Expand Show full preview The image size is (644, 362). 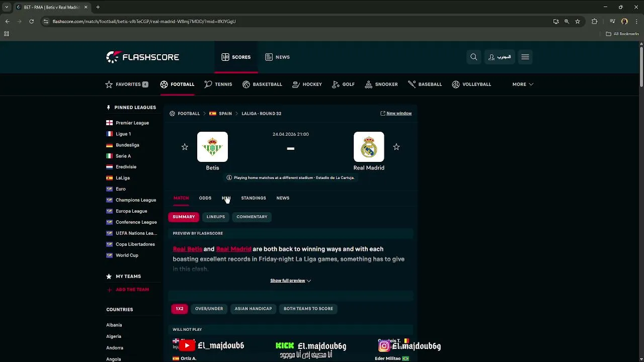(290, 281)
